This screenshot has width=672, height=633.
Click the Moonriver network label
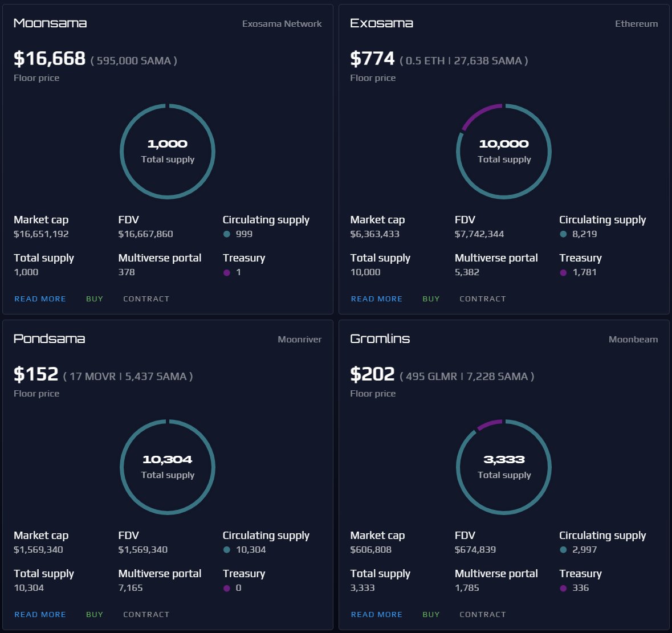(x=300, y=339)
